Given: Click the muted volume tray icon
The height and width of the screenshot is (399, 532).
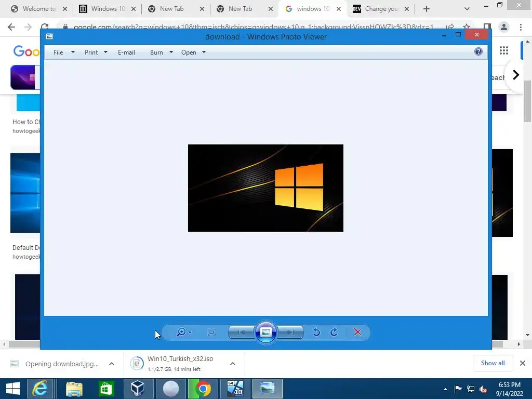Looking at the screenshot, I should click(483, 389).
